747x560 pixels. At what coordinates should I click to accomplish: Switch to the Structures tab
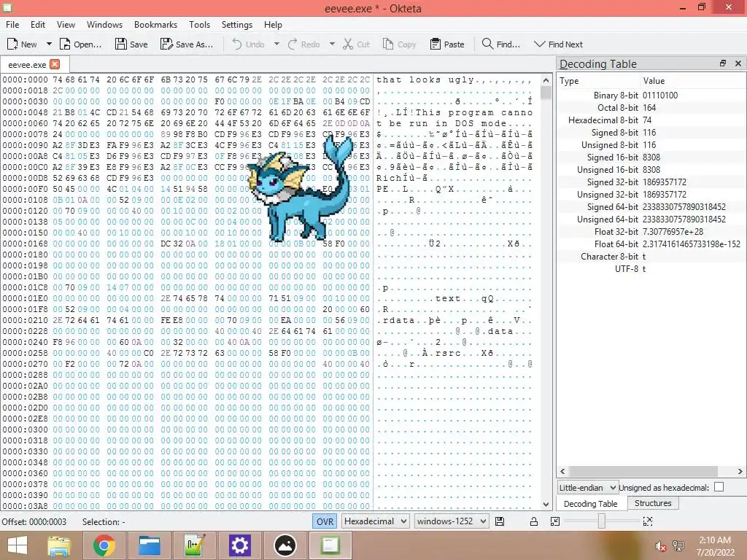point(653,503)
